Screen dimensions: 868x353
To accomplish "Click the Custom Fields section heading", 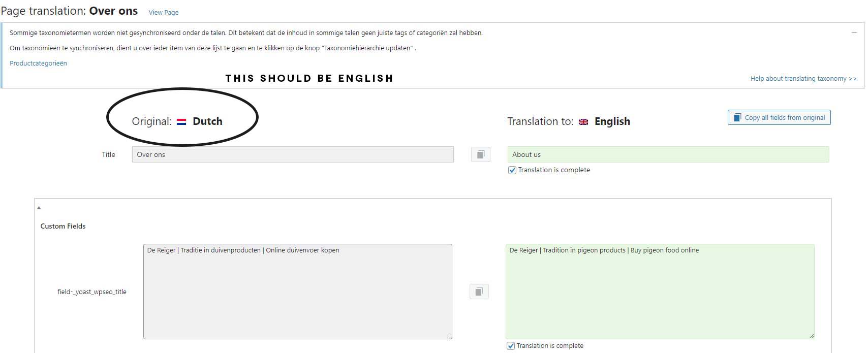I will (63, 226).
